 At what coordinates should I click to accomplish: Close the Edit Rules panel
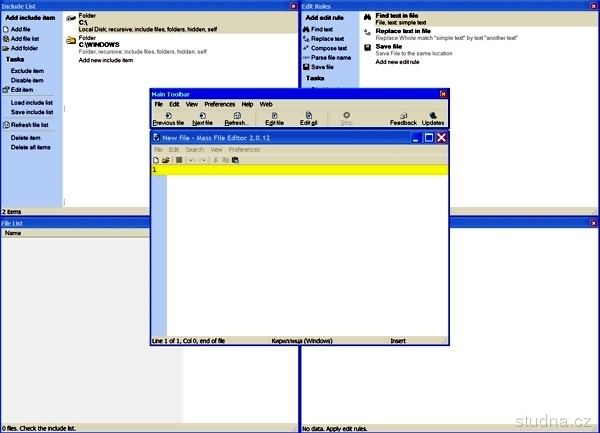click(x=593, y=6)
